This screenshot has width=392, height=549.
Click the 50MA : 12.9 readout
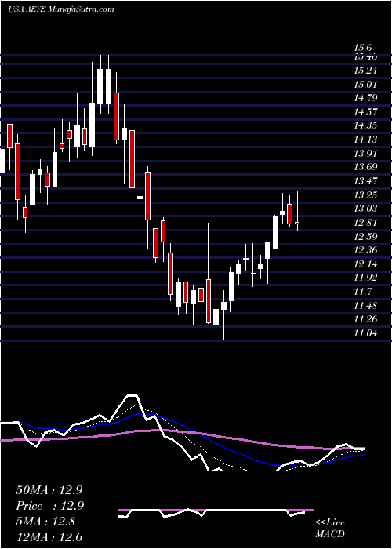(49, 490)
